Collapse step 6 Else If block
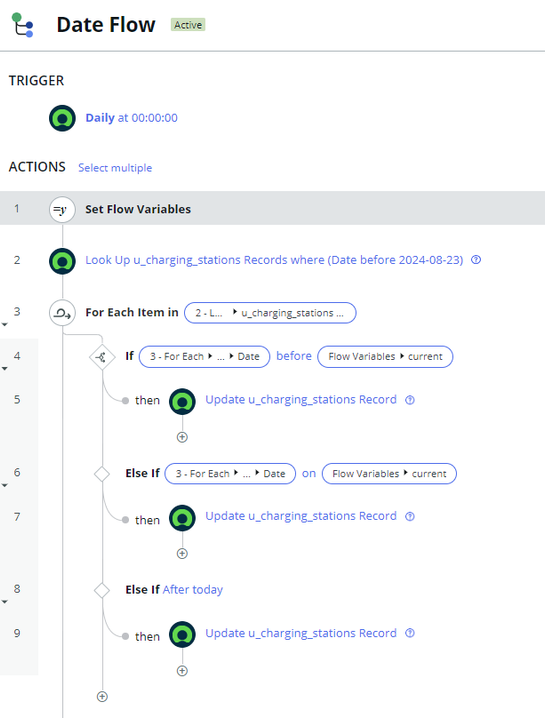This screenshot has width=545, height=718. click(5, 485)
